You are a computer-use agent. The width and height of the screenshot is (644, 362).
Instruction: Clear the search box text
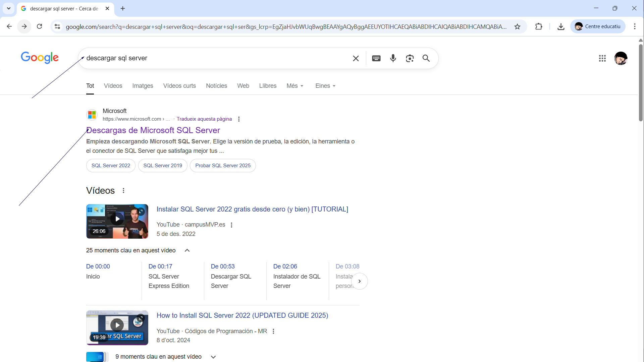(x=356, y=58)
